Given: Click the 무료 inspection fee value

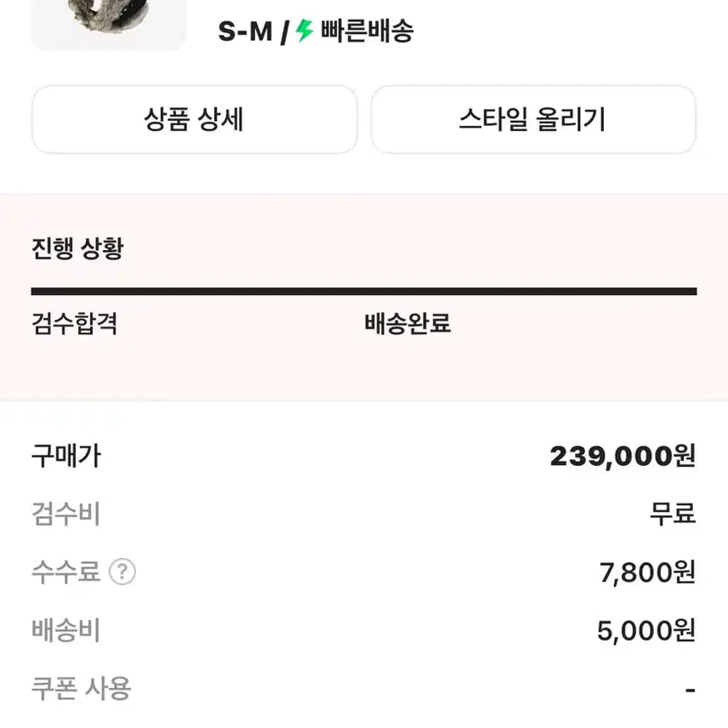Looking at the screenshot, I should click(672, 515).
